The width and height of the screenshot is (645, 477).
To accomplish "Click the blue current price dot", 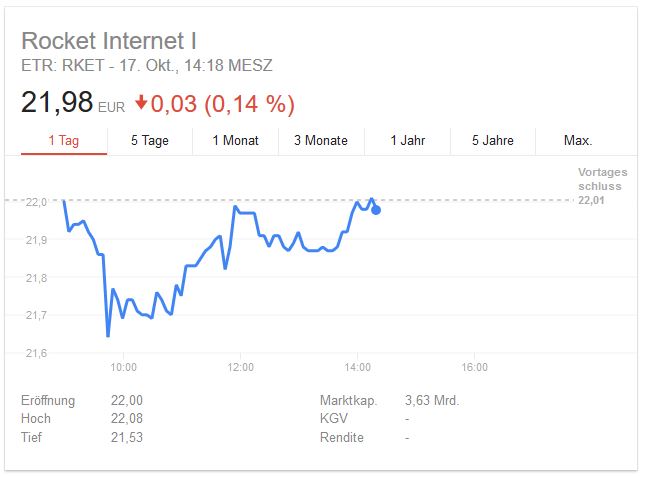I will point(376,210).
